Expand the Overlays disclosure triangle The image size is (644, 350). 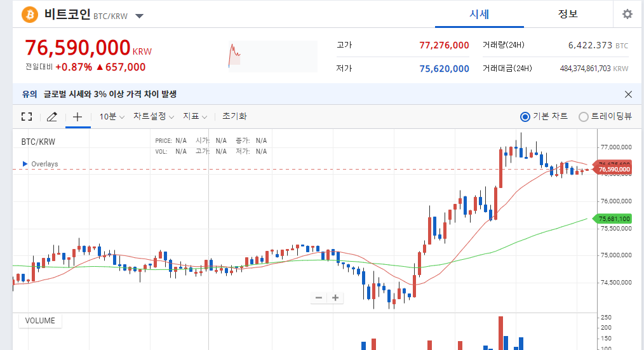click(x=25, y=164)
